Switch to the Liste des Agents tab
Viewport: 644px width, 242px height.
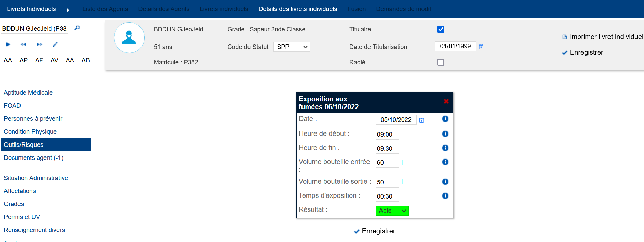pyautogui.click(x=105, y=9)
